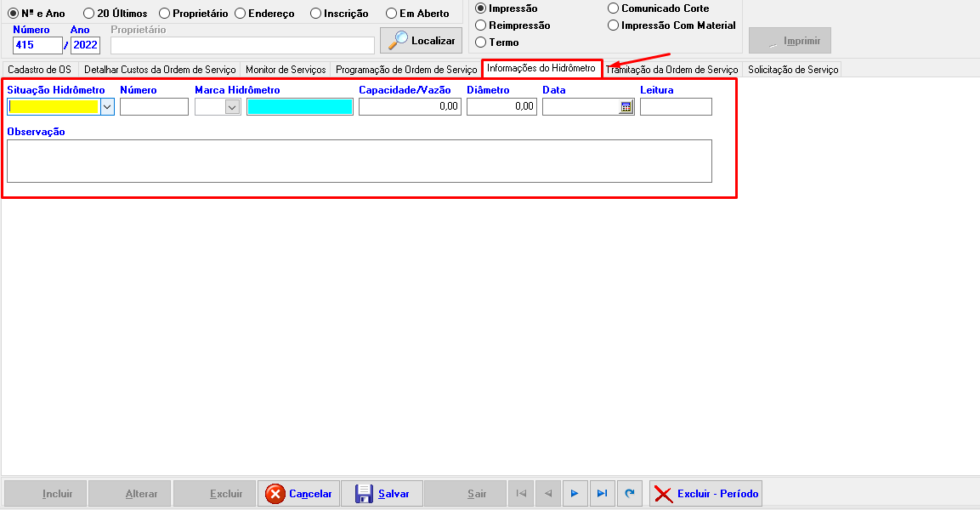Click the floppy disk Salvar button
The image size is (980, 510).
click(382, 494)
